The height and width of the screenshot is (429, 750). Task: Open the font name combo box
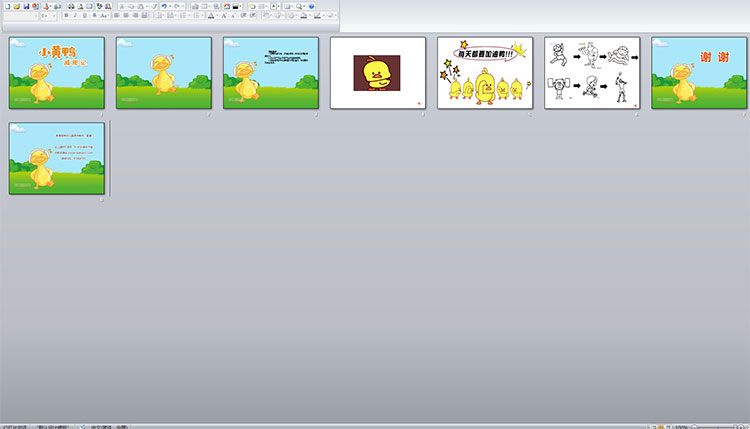(21, 16)
